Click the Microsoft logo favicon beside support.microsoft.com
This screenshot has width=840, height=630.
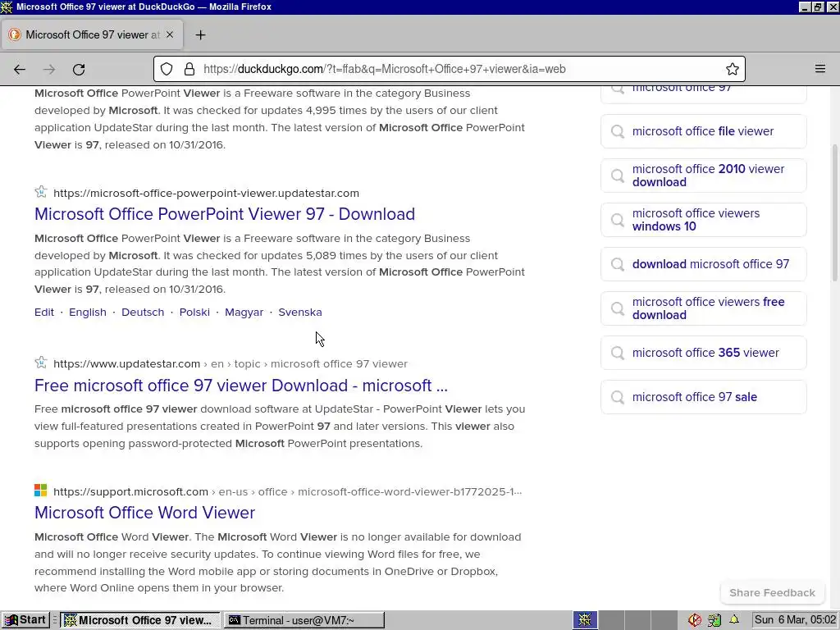pyautogui.click(x=41, y=491)
